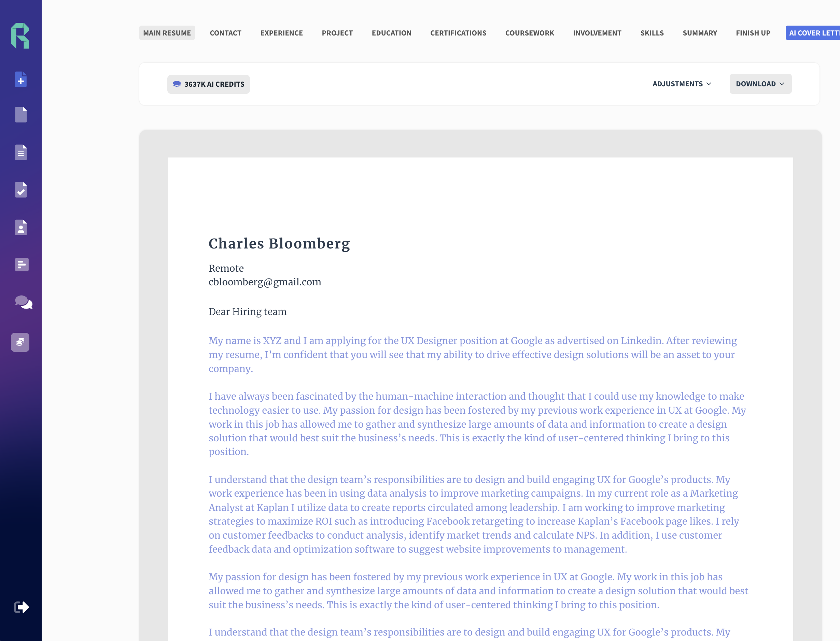Open the checklist icon in sidebar

coord(21,190)
